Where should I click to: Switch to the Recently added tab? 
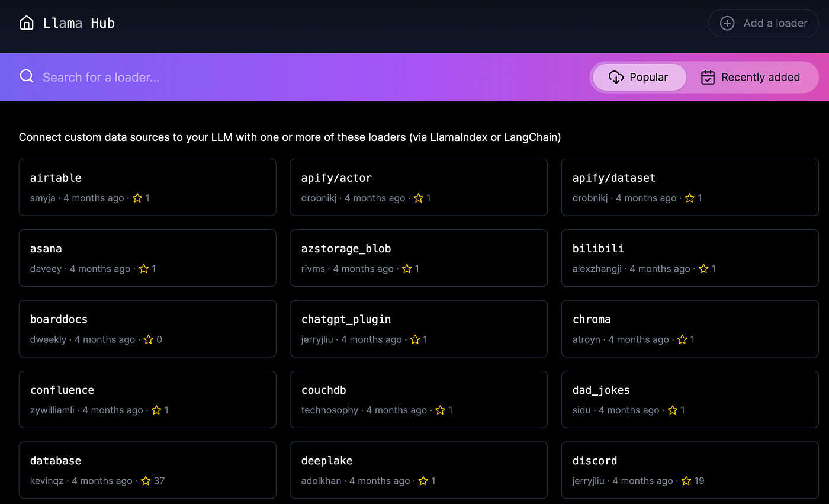tap(750, 77)
